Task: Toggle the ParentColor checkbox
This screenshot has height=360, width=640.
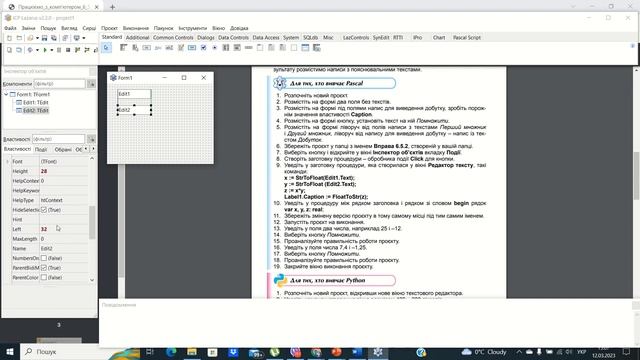Action: (x=44, y=278)
